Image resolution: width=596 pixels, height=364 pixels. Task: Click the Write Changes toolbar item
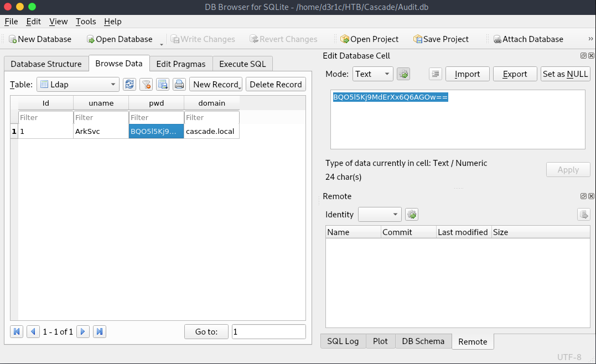[203, 39]
